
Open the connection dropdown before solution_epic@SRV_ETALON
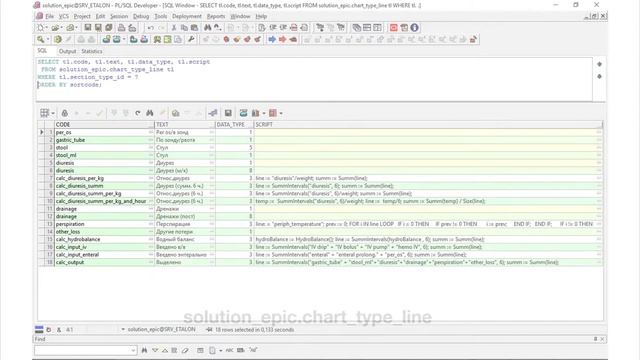(x=122, y=329)
